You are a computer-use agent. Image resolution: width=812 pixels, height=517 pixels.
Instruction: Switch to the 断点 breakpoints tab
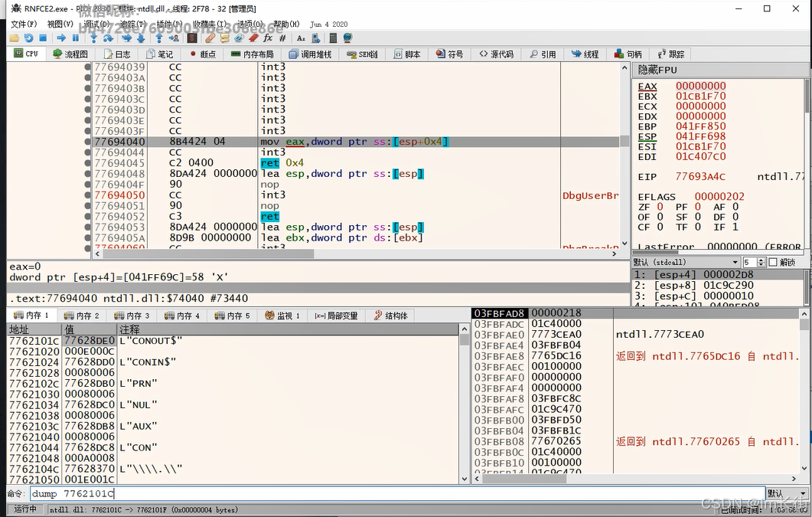203,54
